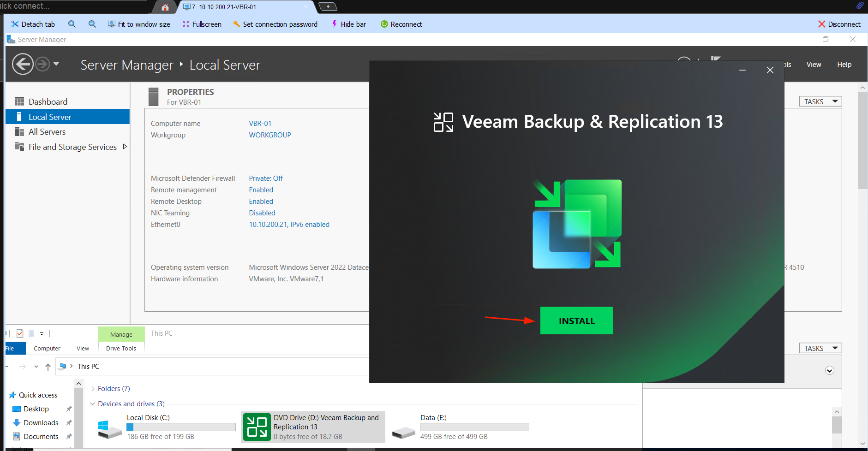
Task: Click the New folder quick access icon
Action: point(31,333)
